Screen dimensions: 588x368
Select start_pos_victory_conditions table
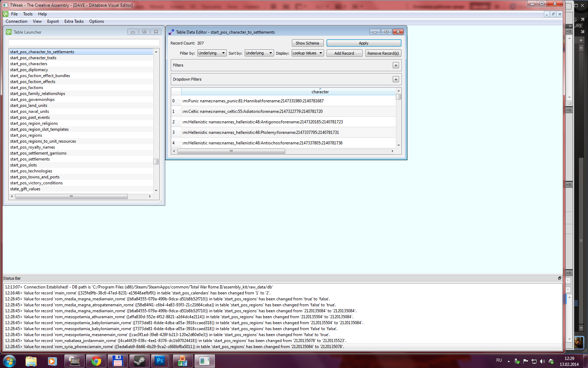(81, 183)
